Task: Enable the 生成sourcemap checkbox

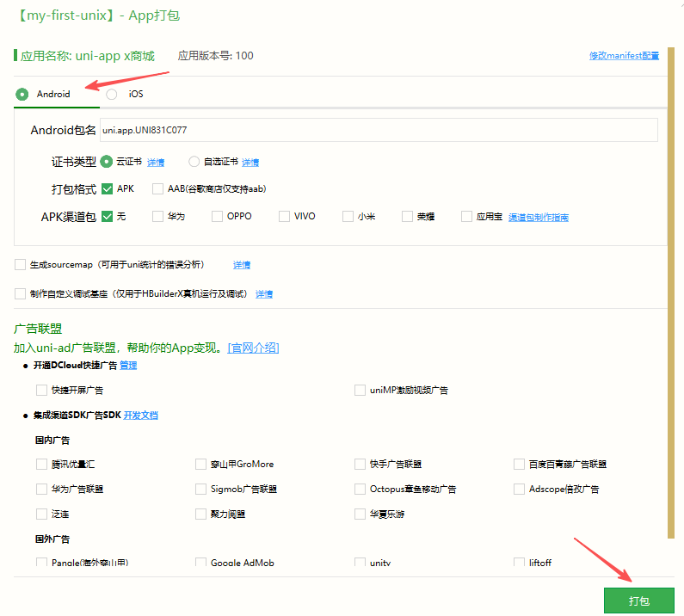Action: 20,265
